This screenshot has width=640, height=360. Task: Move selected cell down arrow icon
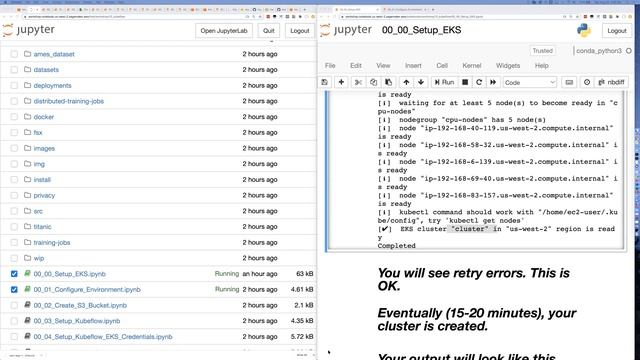pos(421,82)
